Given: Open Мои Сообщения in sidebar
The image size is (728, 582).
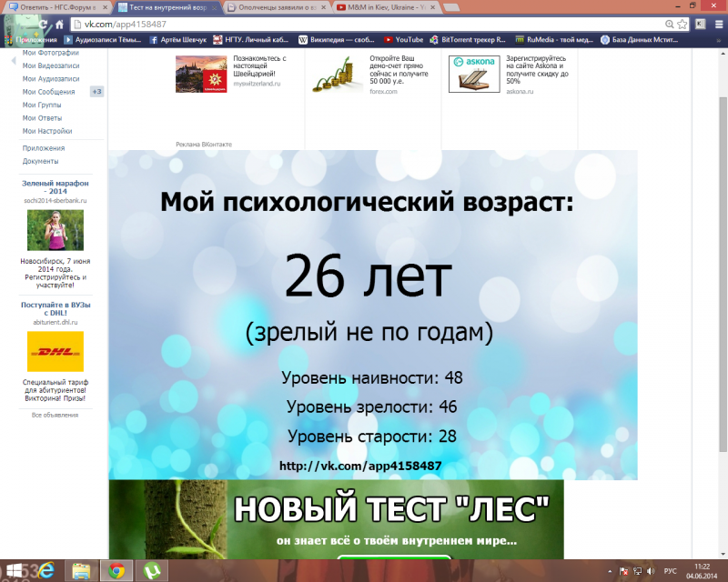Looking at the screenshot, I should tap(49, 92).
